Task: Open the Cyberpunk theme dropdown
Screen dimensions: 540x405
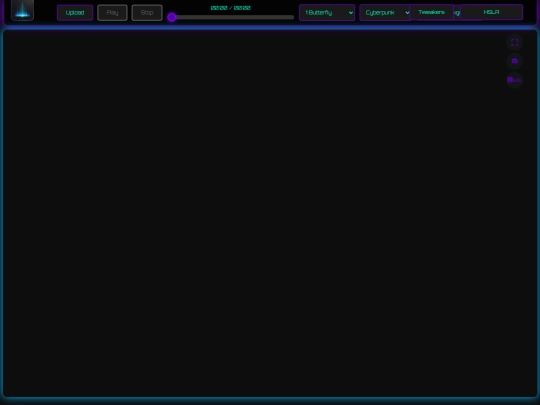Action: [385, 13]
